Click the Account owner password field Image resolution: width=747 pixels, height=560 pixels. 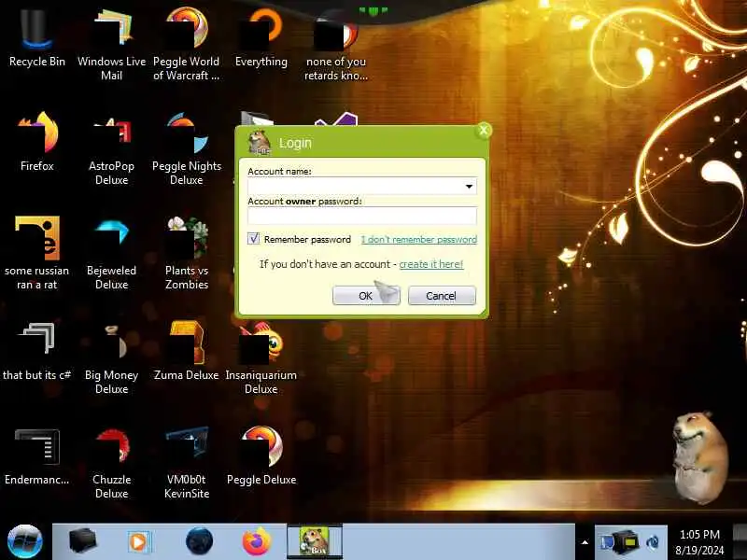[x=362, y=216]
